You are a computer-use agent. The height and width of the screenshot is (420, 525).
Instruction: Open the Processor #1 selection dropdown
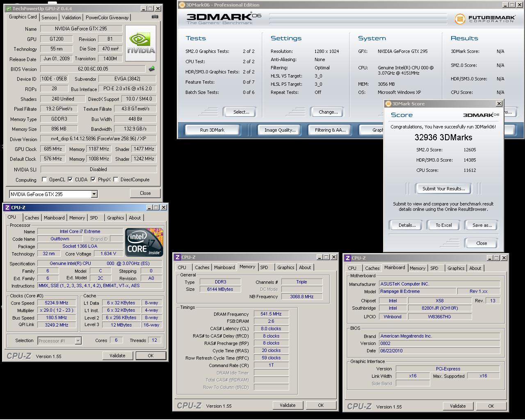78,340
